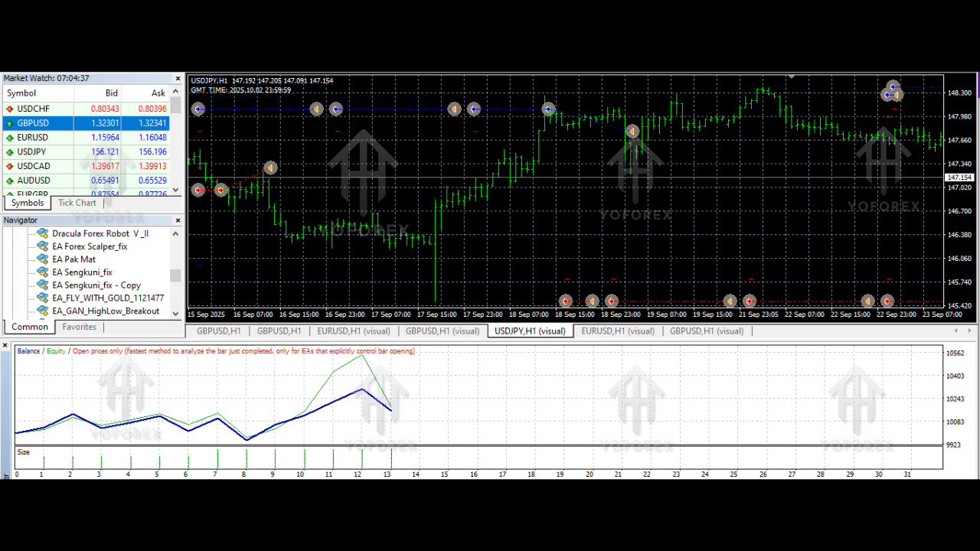
Task: Click the EA_GAN_HighLow_Breakout expert icon
Action: [42, 311]
